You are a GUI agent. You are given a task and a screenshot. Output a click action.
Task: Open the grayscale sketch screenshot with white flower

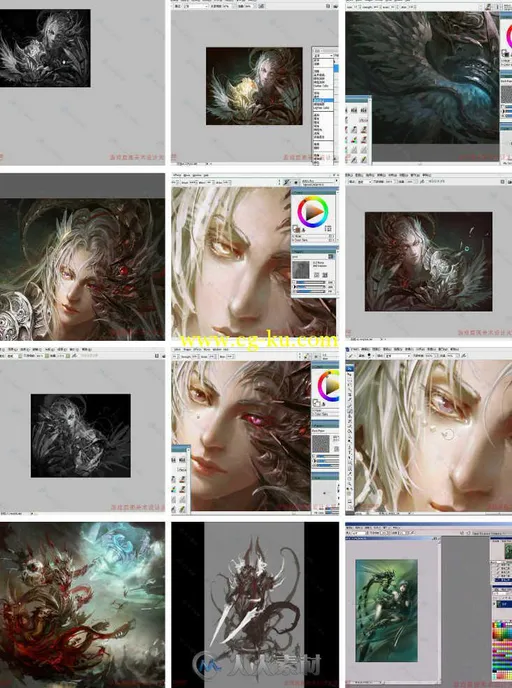pos(82,83)
